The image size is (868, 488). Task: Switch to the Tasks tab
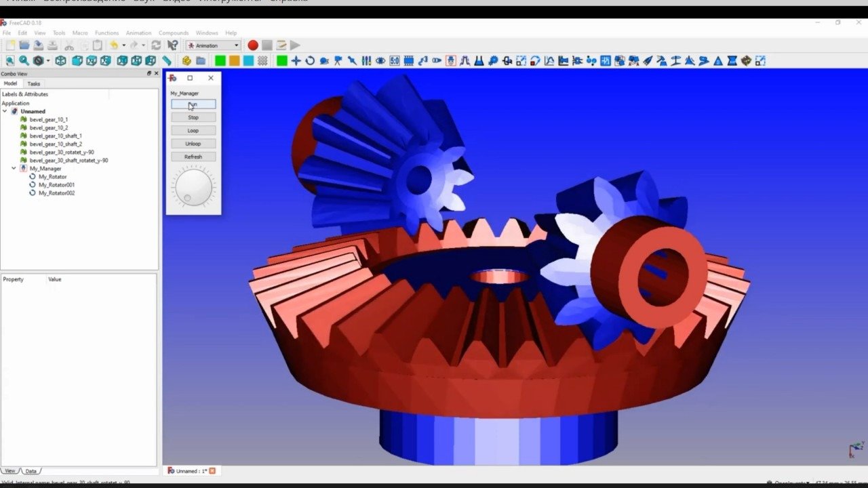pos(34,83)
